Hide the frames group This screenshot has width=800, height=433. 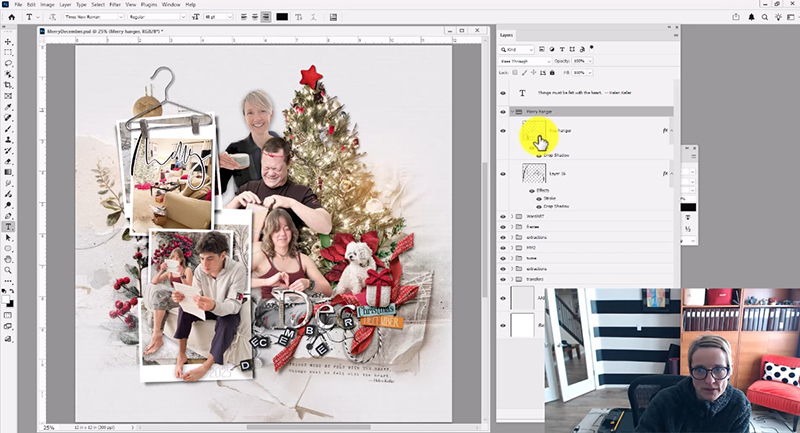point(503,227)
